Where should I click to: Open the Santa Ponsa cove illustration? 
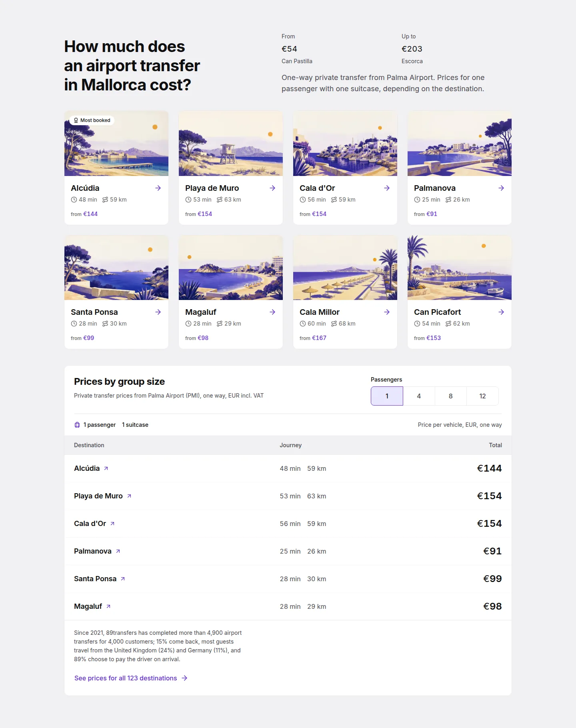pos(116,268)
